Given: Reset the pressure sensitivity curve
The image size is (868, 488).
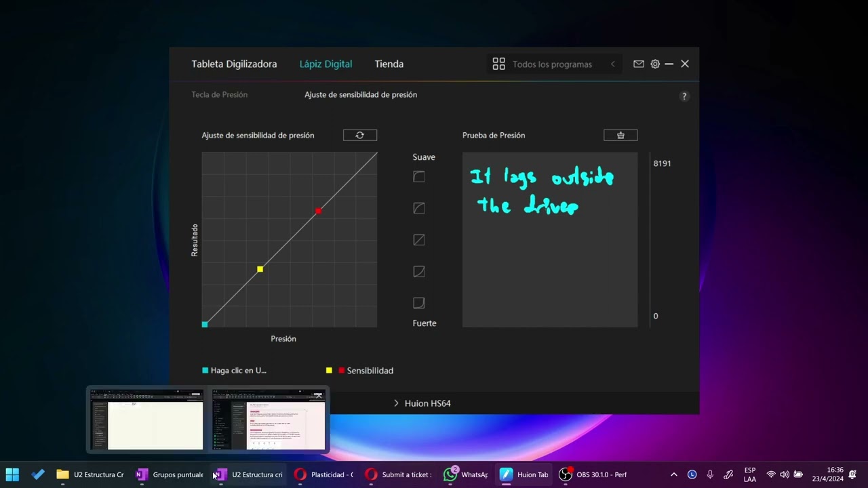Looking at the screenshot, I should pyautogui.click(x=360, y=135).
